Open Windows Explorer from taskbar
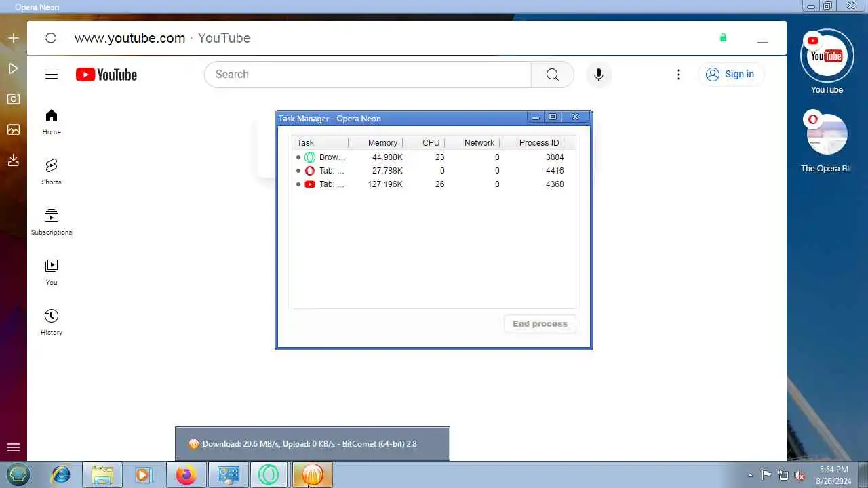This screenshot has height=488, width=868. (102, 474)
